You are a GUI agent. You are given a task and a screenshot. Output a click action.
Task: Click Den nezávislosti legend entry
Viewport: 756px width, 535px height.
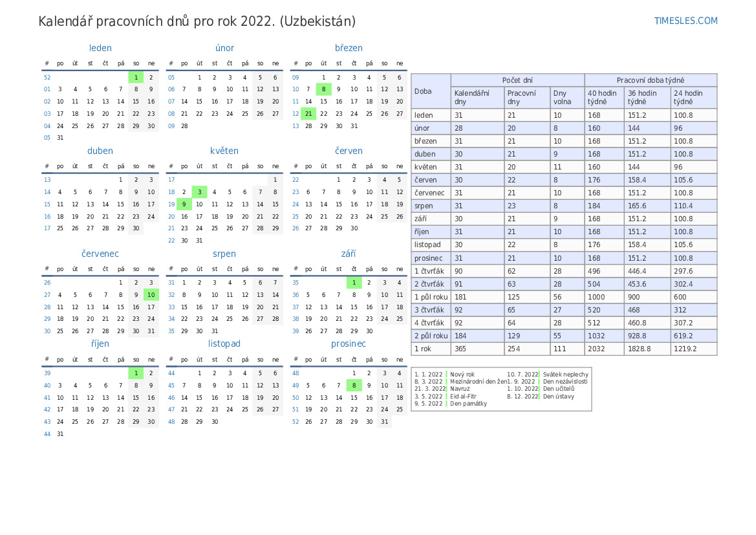pos(565,382)
